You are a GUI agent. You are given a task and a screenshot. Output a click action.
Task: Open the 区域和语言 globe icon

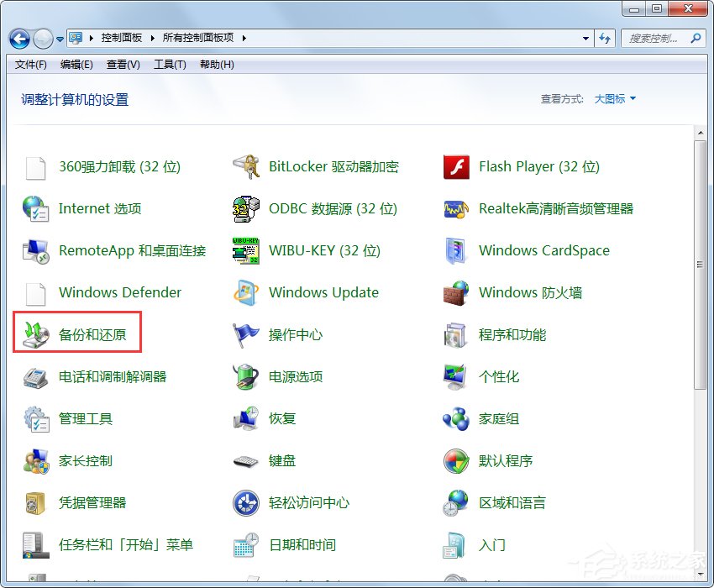tap(455, 503)
